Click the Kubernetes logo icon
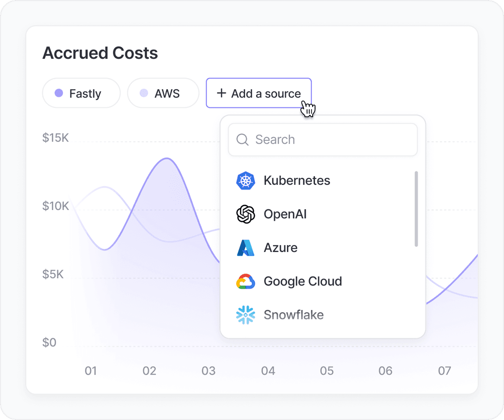The width and height of the screenshot is (504, 420). tap(245, 181)
